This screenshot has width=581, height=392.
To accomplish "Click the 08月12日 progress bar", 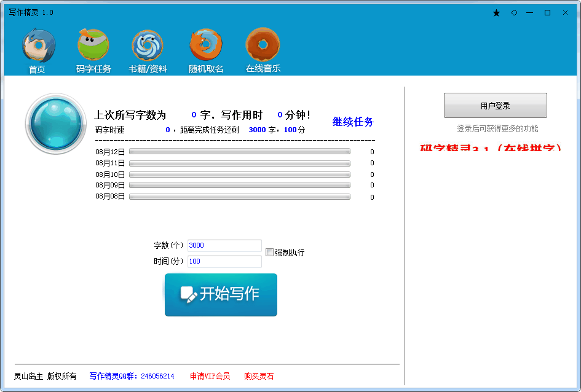I will [239, 151].
